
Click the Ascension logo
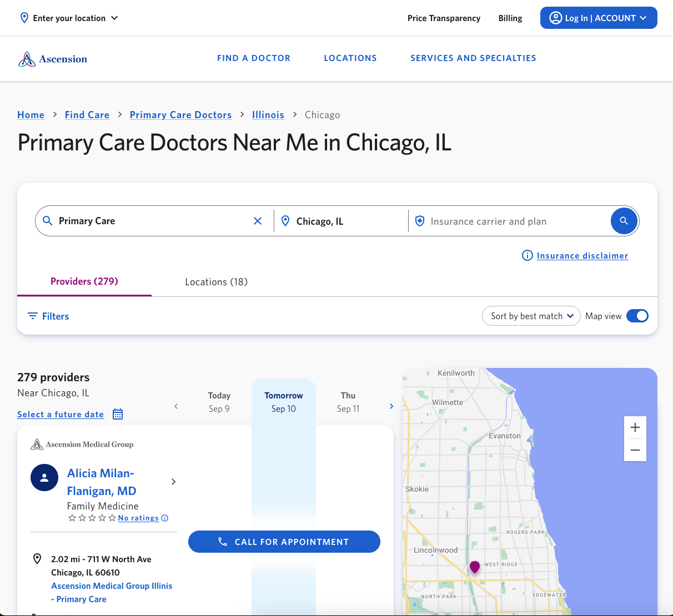[53, 59]
